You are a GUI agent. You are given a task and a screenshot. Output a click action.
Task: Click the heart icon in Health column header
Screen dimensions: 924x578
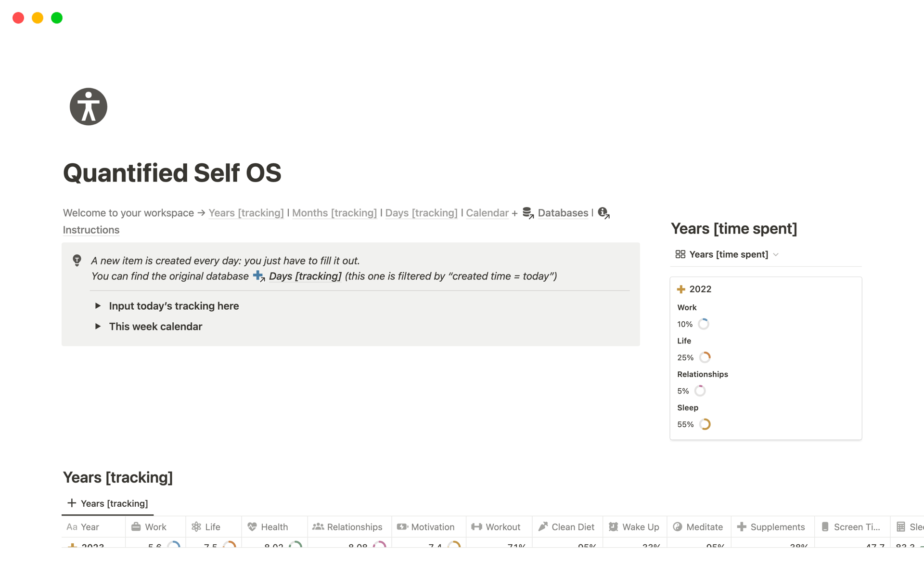coord(252,527)
